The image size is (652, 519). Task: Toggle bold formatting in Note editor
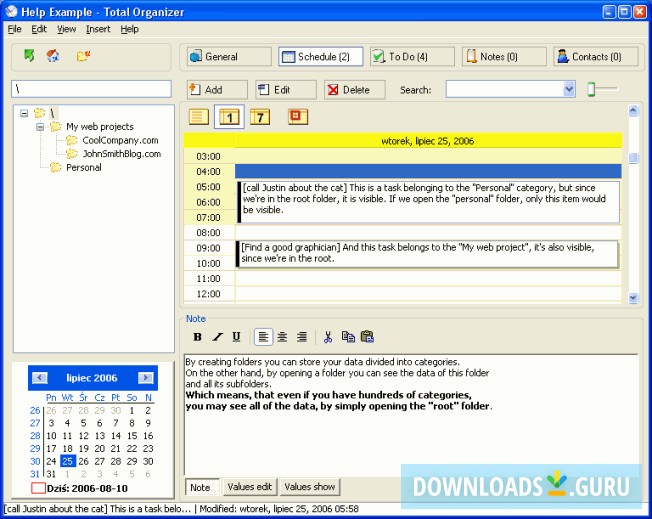pos(197,337)
